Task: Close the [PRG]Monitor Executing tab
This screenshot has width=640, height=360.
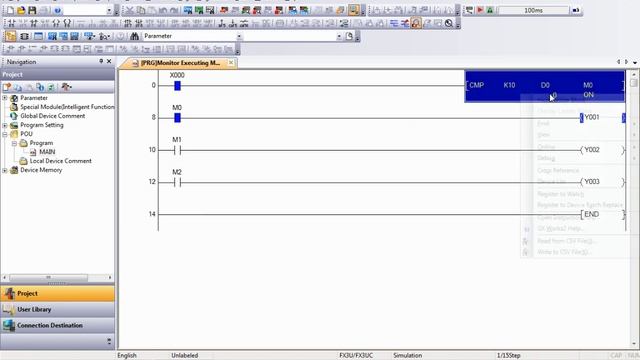Action: coord(231,62)
